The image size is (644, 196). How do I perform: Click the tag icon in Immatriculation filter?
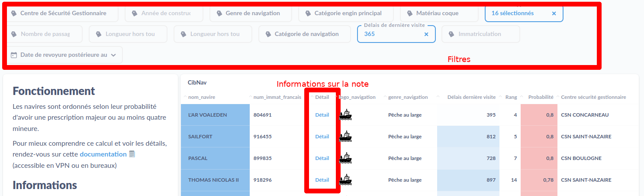(x=451, y=34)
